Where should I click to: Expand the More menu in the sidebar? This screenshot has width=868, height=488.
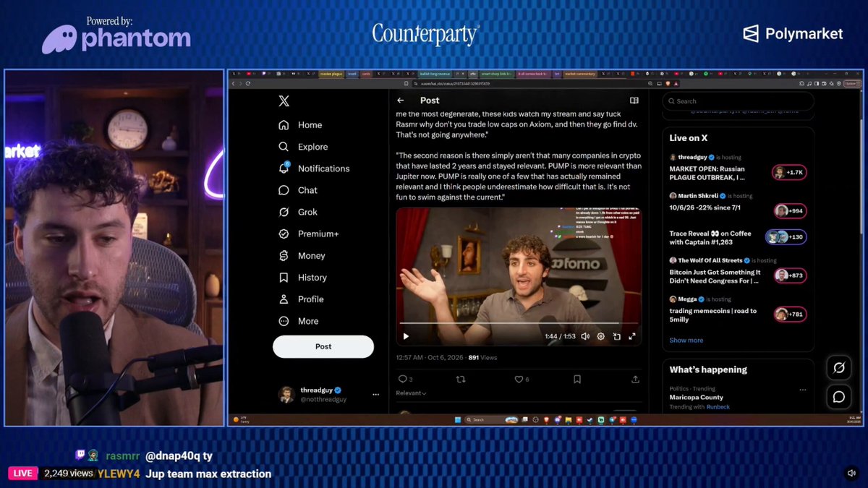pyautogui.click(x=298, y=321)
